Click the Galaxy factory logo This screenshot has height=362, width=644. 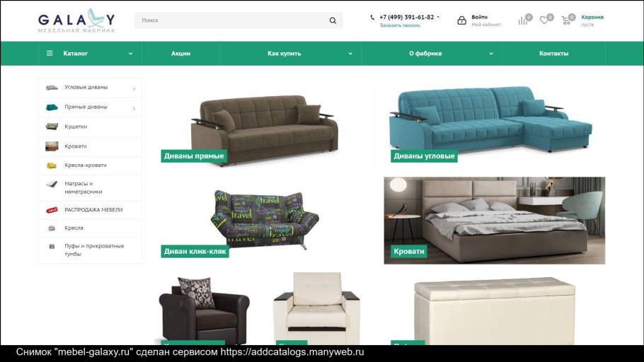click(x=76, y=21)
